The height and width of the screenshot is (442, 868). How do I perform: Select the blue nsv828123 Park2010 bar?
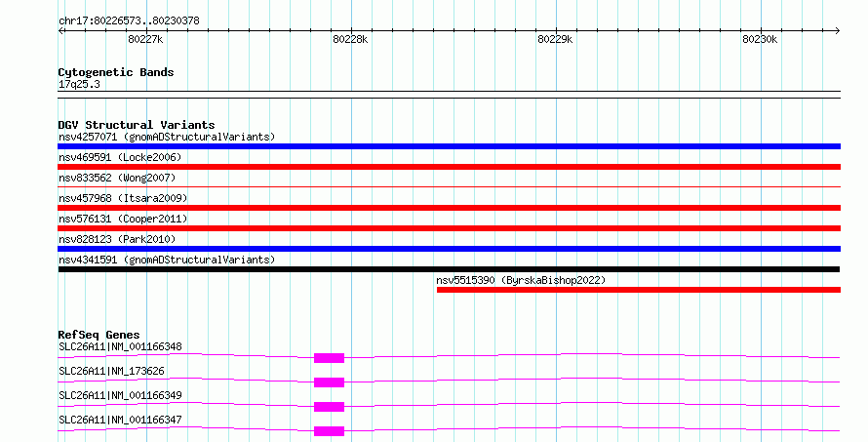(449, 249)
